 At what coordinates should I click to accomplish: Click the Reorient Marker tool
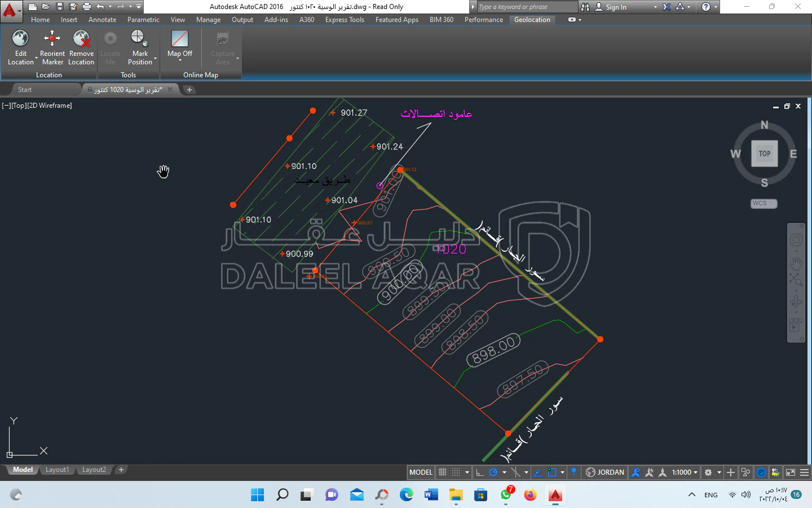click(52, 40)
